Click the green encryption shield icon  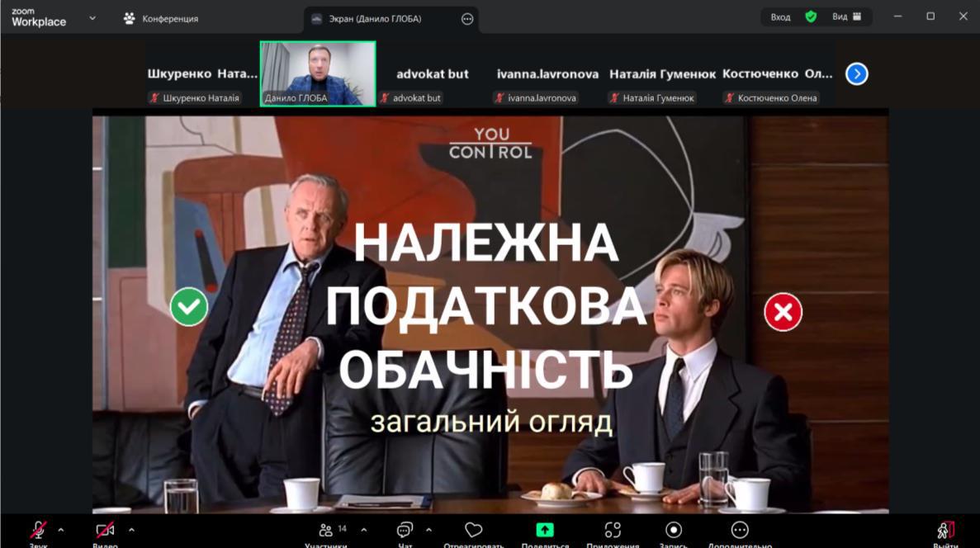(811, 17)
